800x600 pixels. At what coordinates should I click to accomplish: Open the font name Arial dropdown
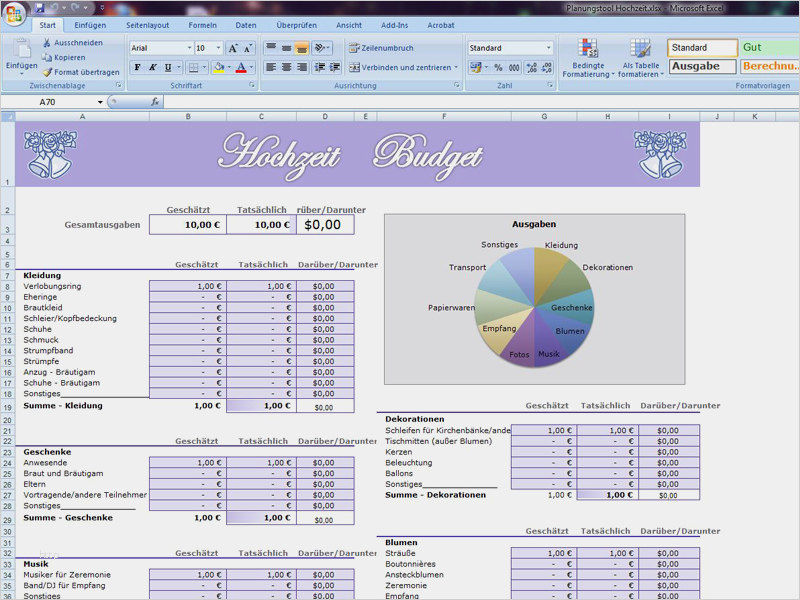[x=189, y=48]
